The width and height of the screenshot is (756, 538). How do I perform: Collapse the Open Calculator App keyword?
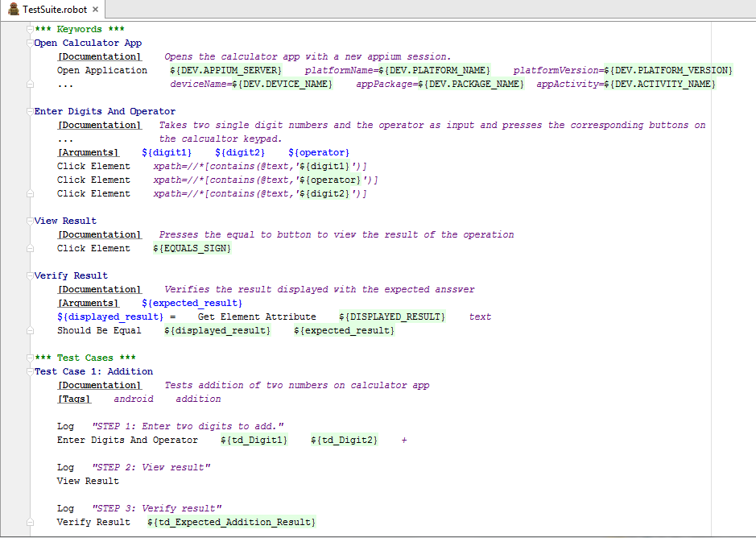[x=30, y=43]
